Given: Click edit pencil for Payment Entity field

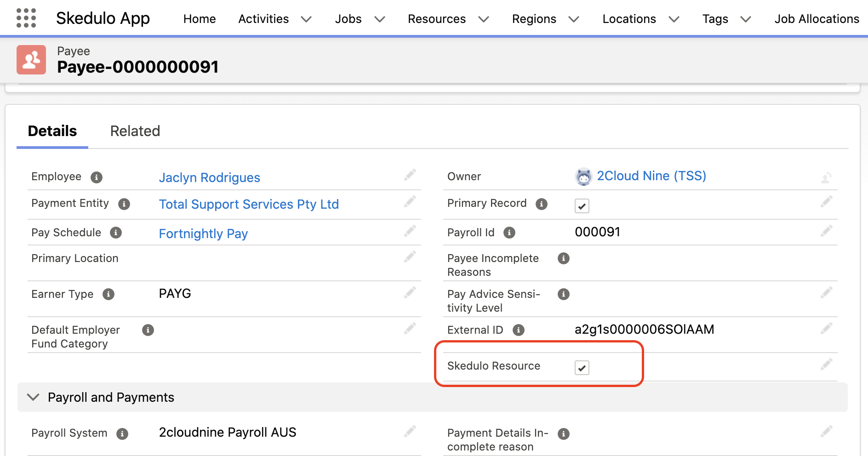Looking at the screenshot, I should coord(410,202).
